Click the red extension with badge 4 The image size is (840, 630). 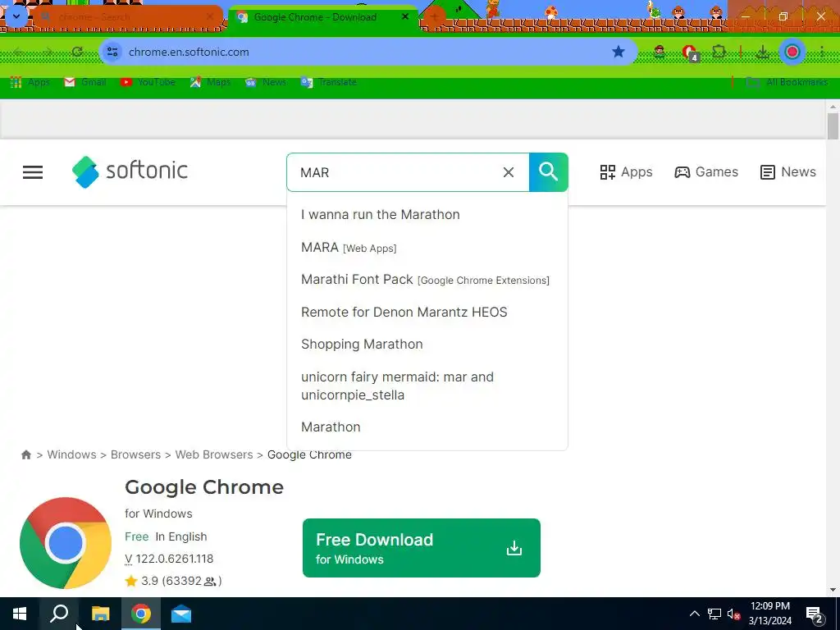pos(689,52)
